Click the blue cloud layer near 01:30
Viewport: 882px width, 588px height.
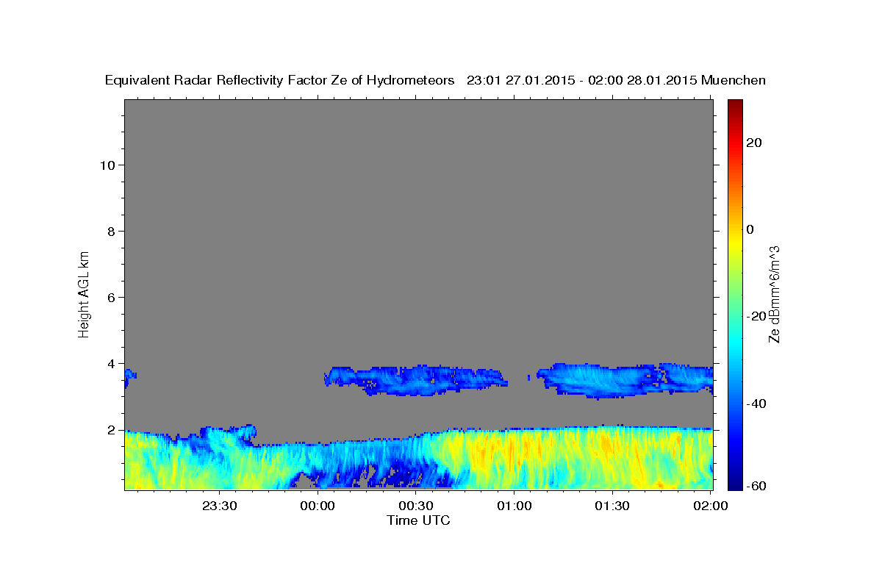coord(625,380)
